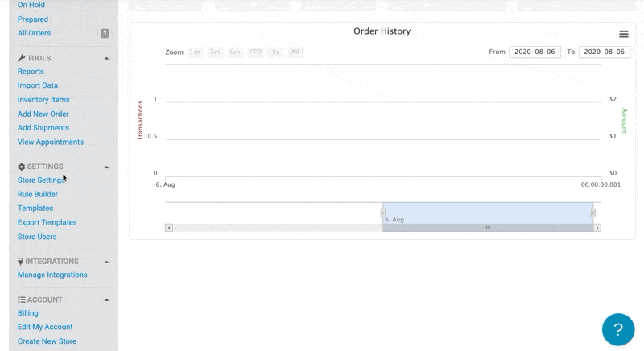Open the chart hamburger context menu
The width and height of the screenshot is (644, 351).
623,34
